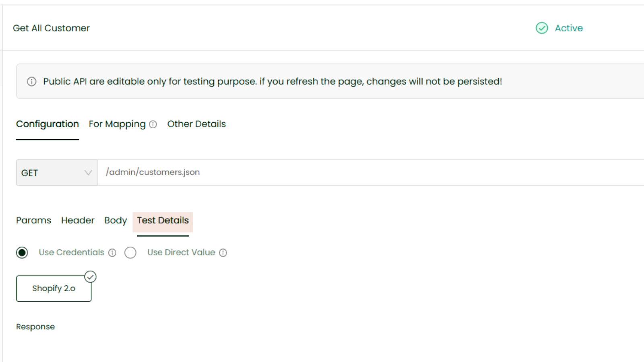Screen dimensions: 644x362
Task: Switch to the Params tab
Action: [34, 220]
